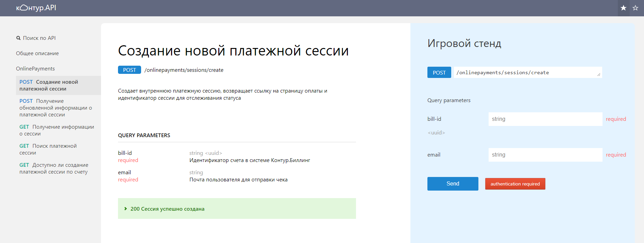
Task: Click the required label next to bill-id input
Action: click(x=616, y=119)
